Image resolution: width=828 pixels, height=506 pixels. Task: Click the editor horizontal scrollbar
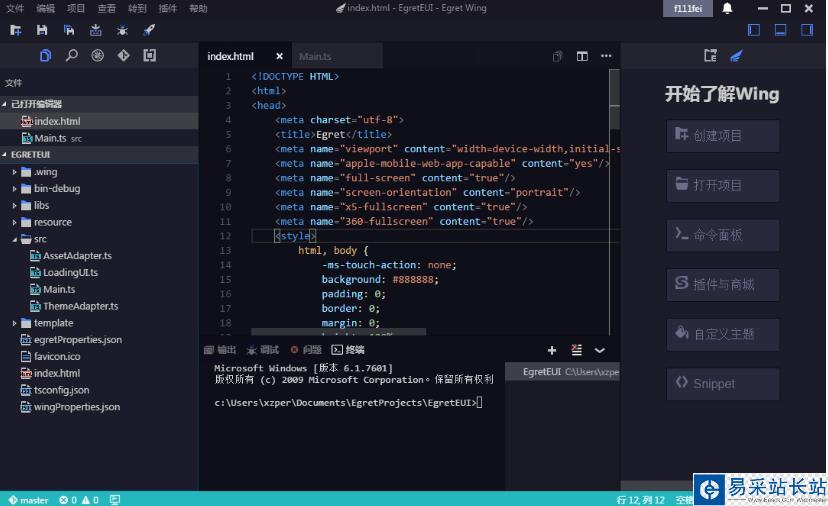pyautogui.click(x=338, y=332)
